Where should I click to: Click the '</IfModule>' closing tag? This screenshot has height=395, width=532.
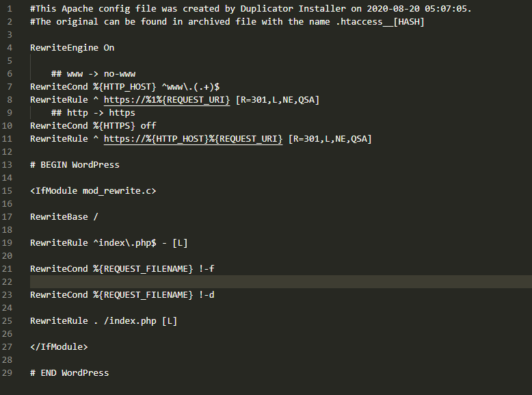point(59,347)
